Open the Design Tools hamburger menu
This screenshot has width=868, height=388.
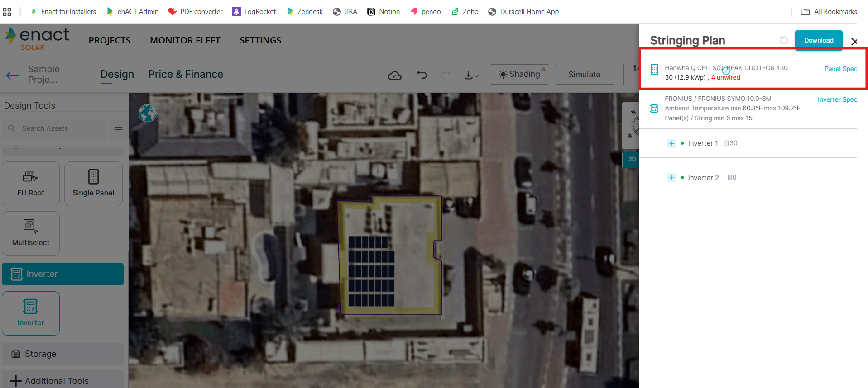[119, 130]
